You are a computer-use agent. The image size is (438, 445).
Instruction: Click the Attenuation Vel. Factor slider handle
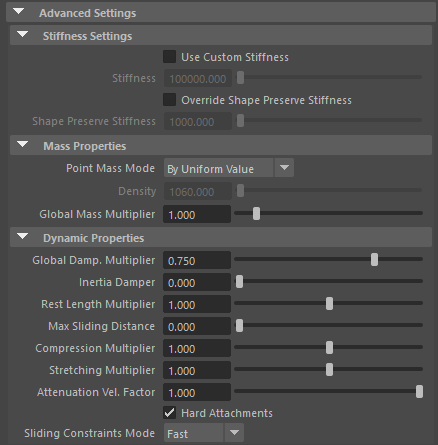[x=419, y=392]
